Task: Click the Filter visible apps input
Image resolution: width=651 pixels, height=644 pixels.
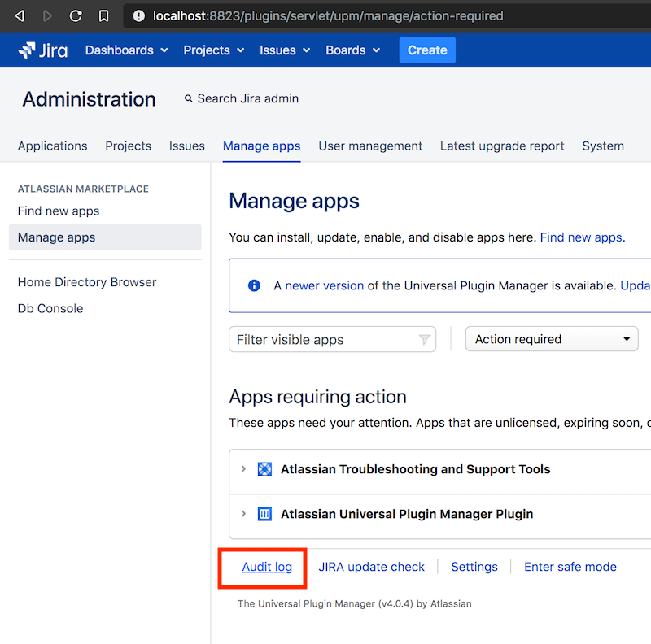Action: tap(332, 339)
